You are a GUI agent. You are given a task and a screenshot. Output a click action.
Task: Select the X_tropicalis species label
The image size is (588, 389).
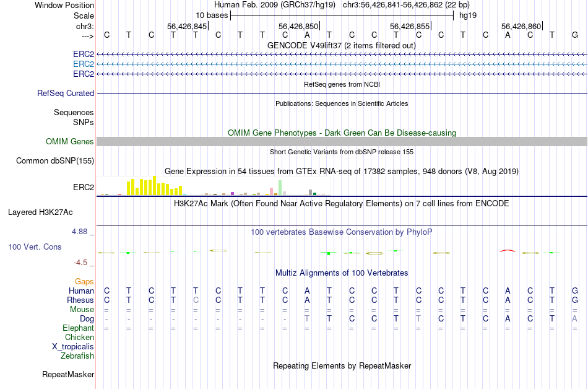(73, 347)
